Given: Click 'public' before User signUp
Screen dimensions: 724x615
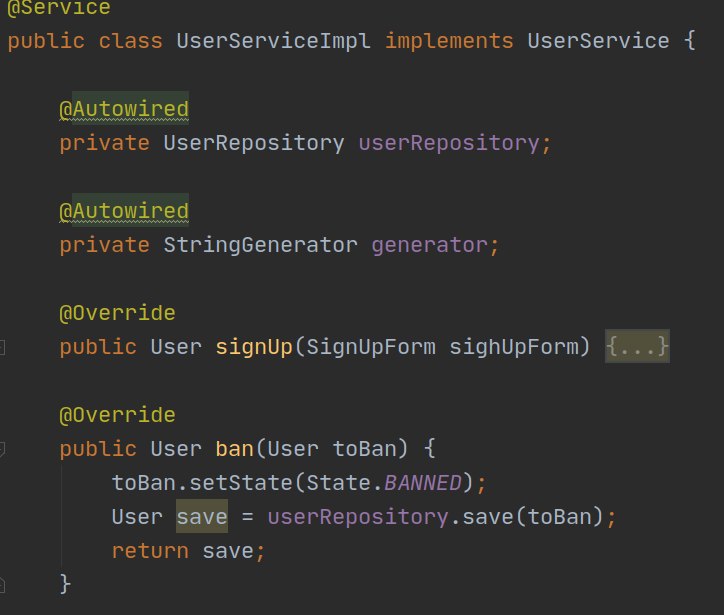Looking at the screenshot, I should point(98,347).
